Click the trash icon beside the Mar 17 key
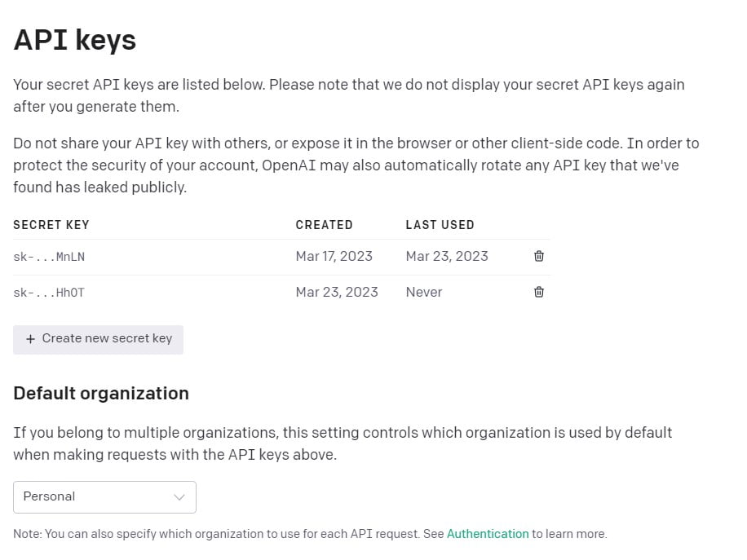The height and width of the screenshot is (560, 747). pos(538,256)
